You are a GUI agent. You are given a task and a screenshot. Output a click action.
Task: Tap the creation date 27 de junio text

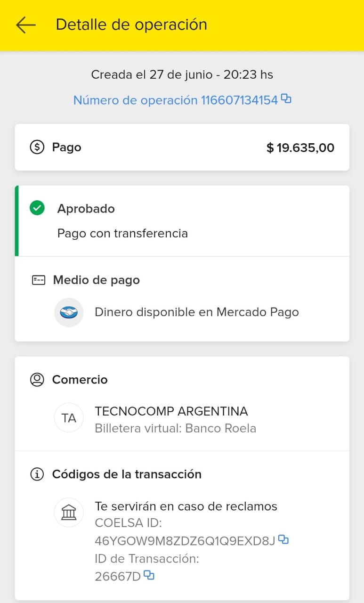182,74
